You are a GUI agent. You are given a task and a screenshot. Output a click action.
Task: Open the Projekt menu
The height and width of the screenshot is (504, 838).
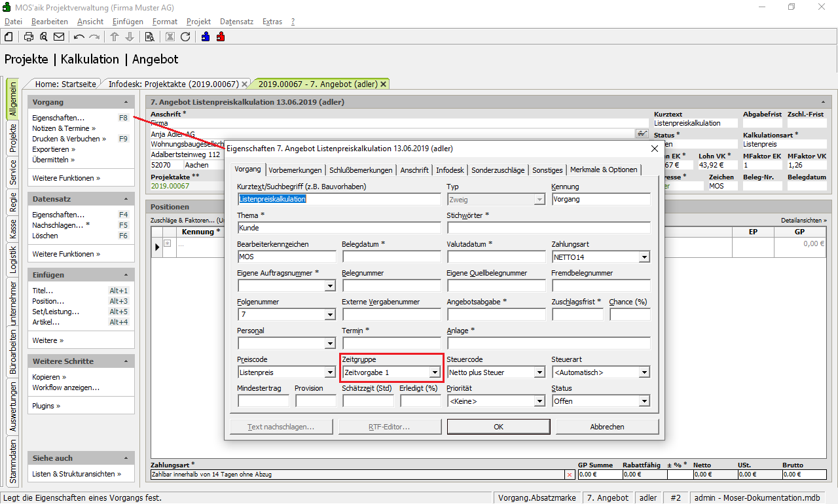[198, 22]
